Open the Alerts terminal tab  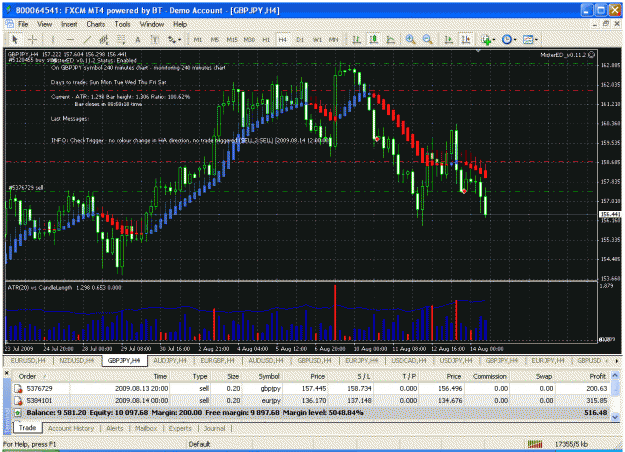(x=115, y=428)
